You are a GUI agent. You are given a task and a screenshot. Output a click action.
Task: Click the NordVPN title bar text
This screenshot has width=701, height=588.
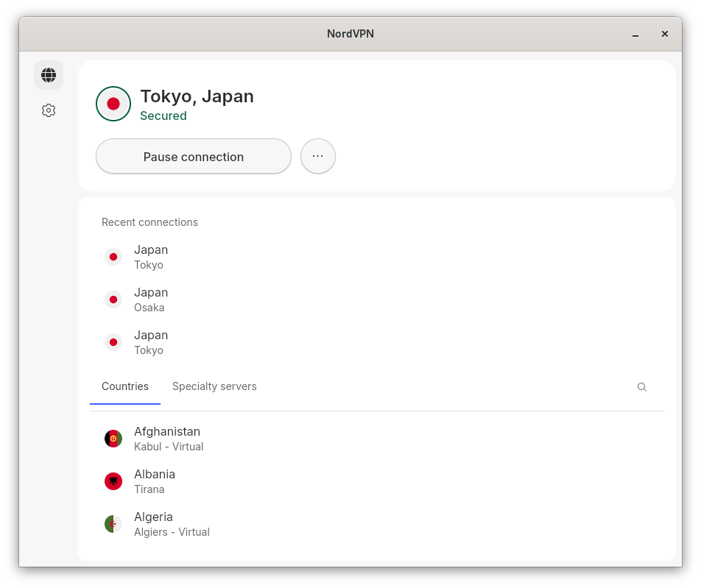350,34
